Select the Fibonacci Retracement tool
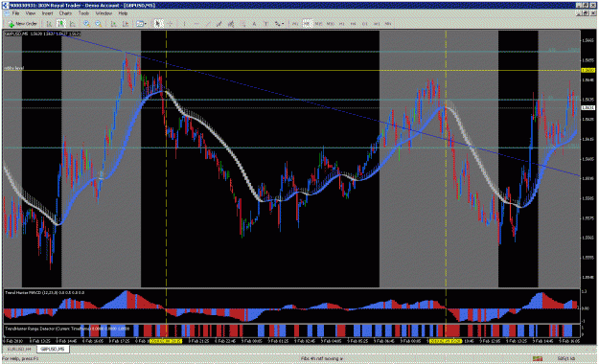 point(231,24)
